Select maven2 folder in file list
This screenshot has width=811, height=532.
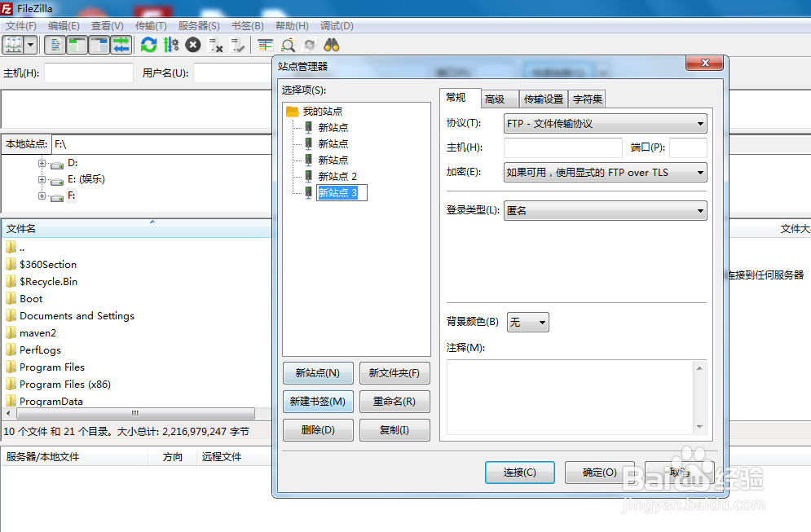coord(37,332)
